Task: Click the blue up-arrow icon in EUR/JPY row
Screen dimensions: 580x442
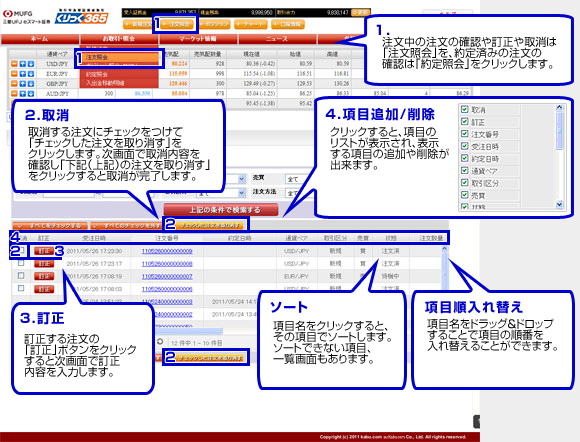Action: [x=23, y=74]
